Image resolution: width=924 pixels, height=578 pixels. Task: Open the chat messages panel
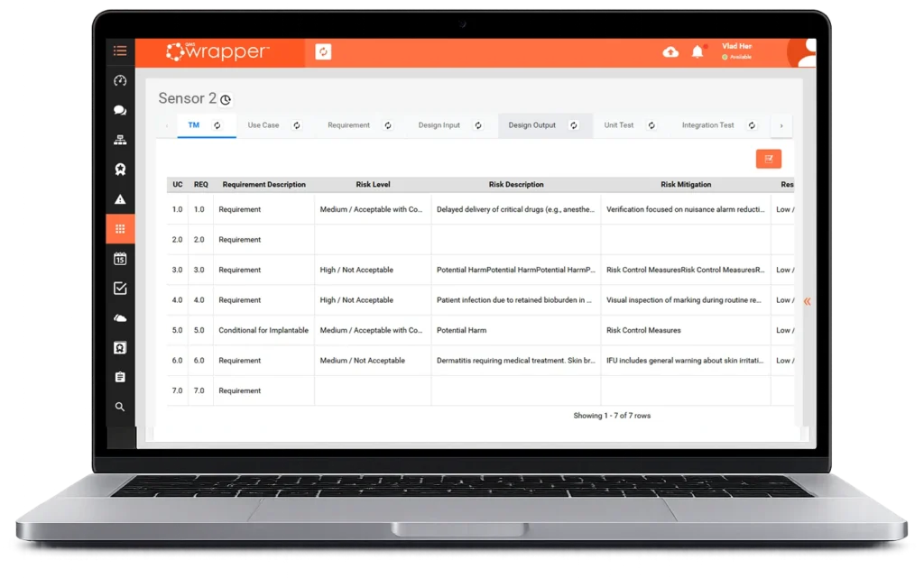point(120,110)
